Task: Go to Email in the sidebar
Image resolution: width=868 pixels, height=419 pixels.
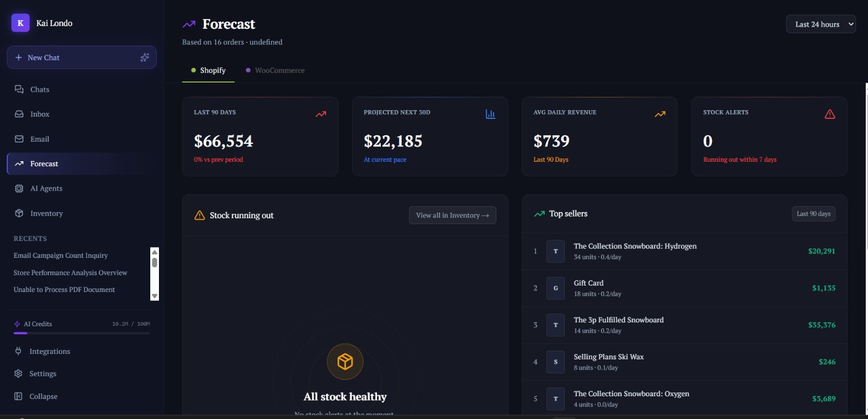Action: 81,139
